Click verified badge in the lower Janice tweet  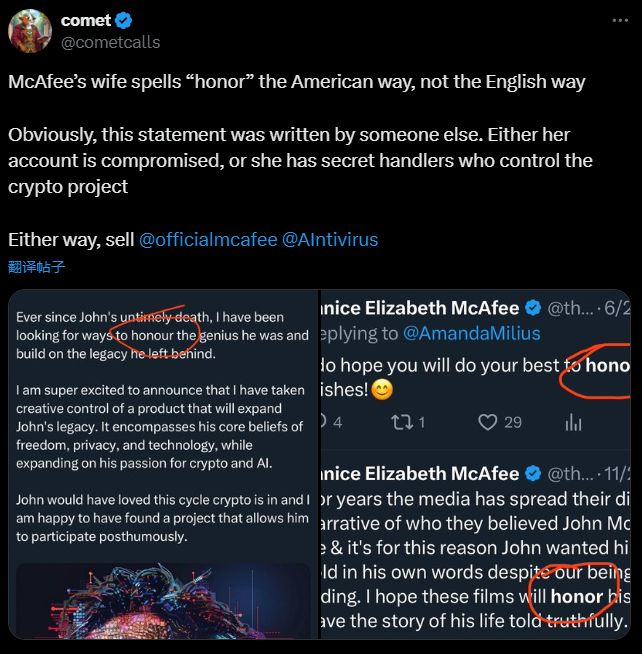pyautogui.click(x=534, y=473)
